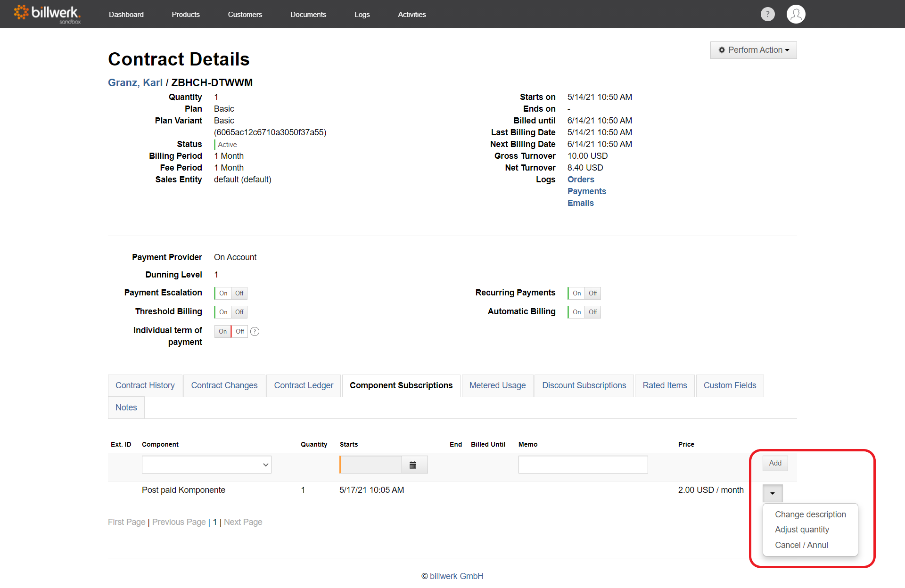Switch to the Metered Usage tab

coord(497,385)
